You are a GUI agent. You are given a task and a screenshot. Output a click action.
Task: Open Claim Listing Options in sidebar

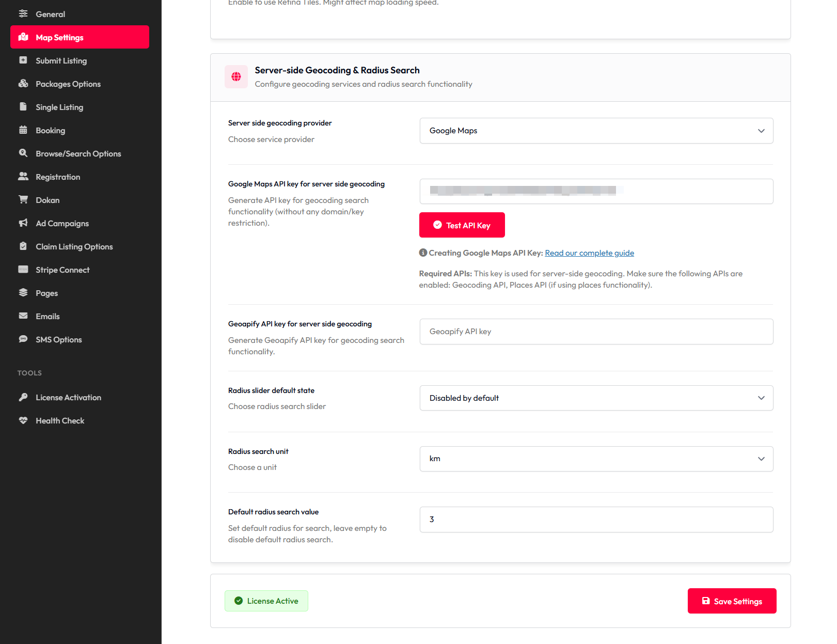click(x=74, y=246)
